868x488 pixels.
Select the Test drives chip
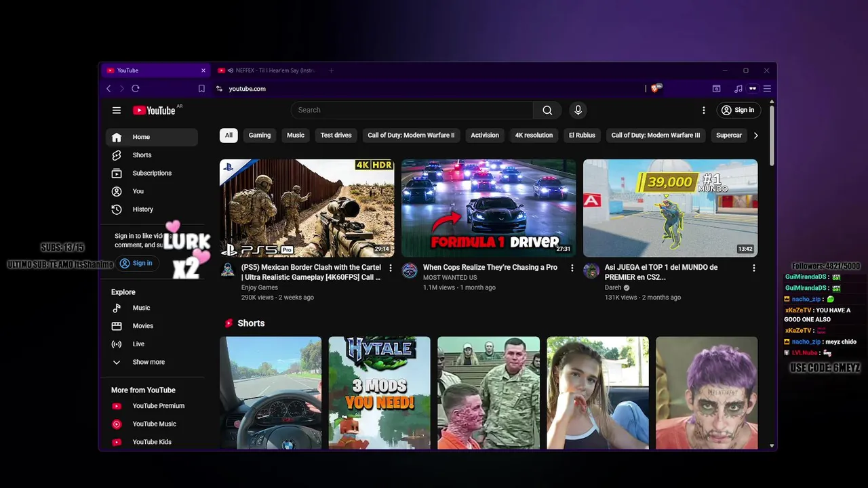[336, 135]
